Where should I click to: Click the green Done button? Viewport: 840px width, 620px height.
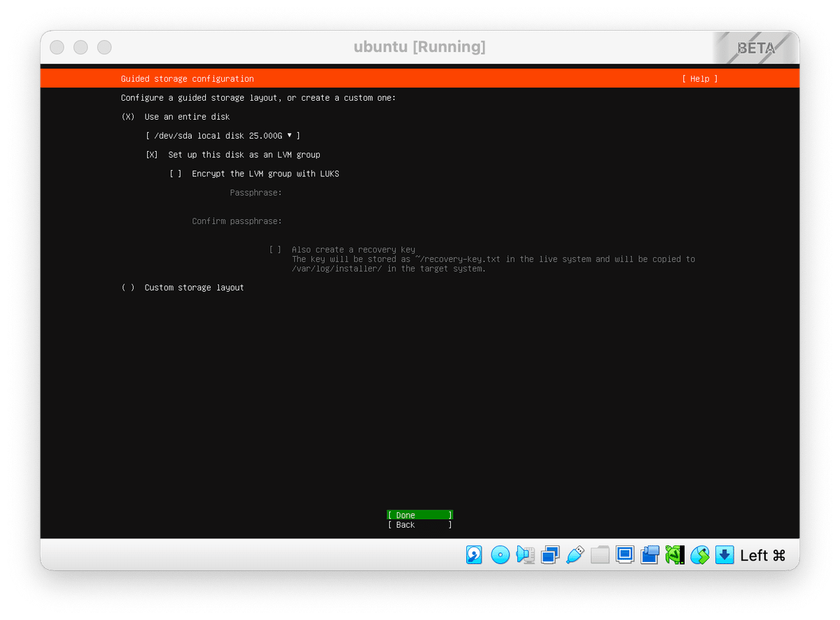(420, 515)
